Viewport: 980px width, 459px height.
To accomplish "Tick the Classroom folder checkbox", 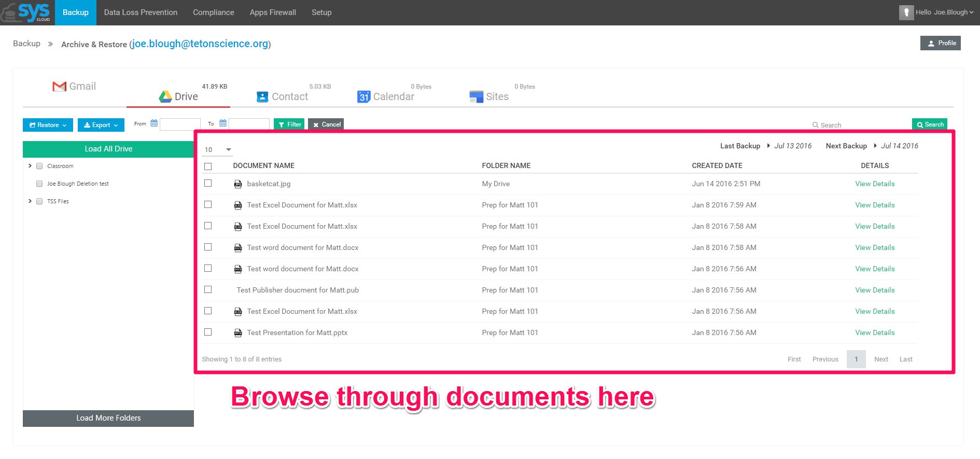I will coord(39,166).
